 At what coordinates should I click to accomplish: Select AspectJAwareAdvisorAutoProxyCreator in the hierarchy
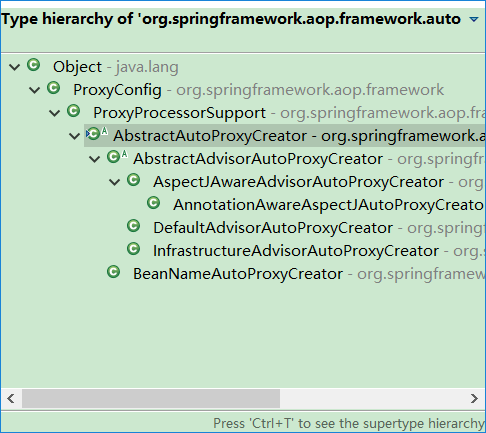point(298,182)
